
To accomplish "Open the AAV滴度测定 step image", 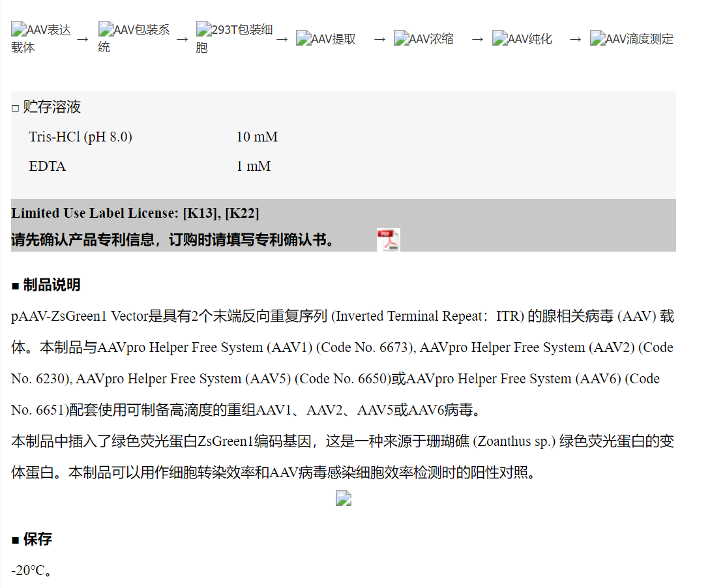I will [x=631, y=39].
